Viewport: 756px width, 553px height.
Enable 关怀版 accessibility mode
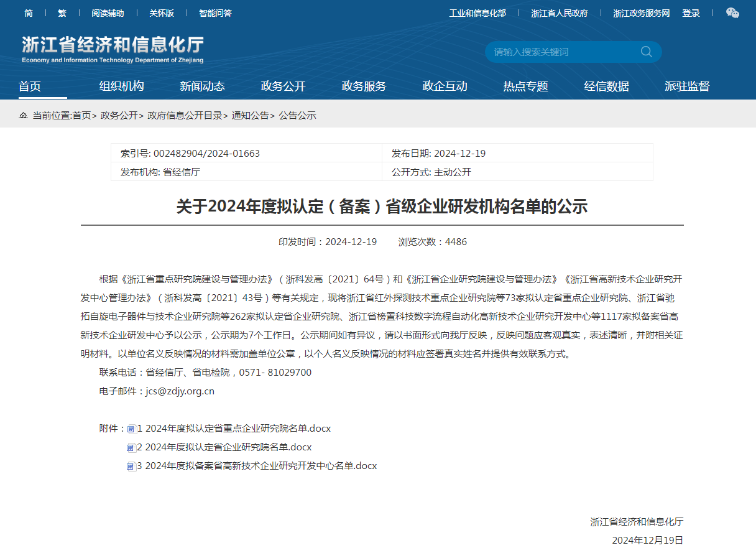click(x=161, y=12)
